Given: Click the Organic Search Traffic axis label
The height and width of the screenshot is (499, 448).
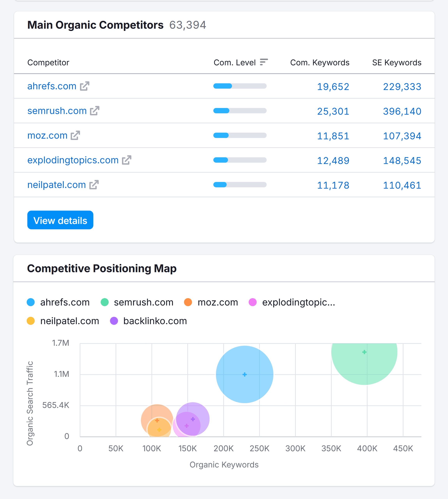Looking at the screenshot, I should (x=30, y=403).
